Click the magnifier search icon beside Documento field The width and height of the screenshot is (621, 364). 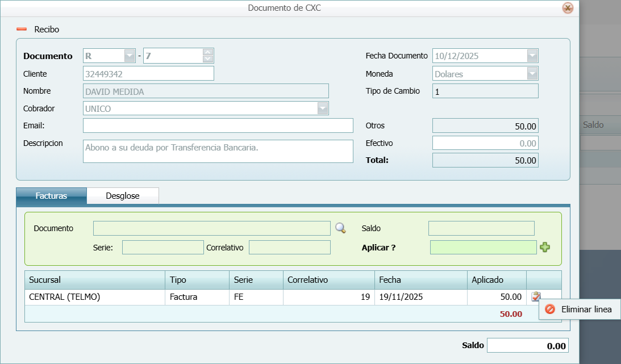click(340, 228)
